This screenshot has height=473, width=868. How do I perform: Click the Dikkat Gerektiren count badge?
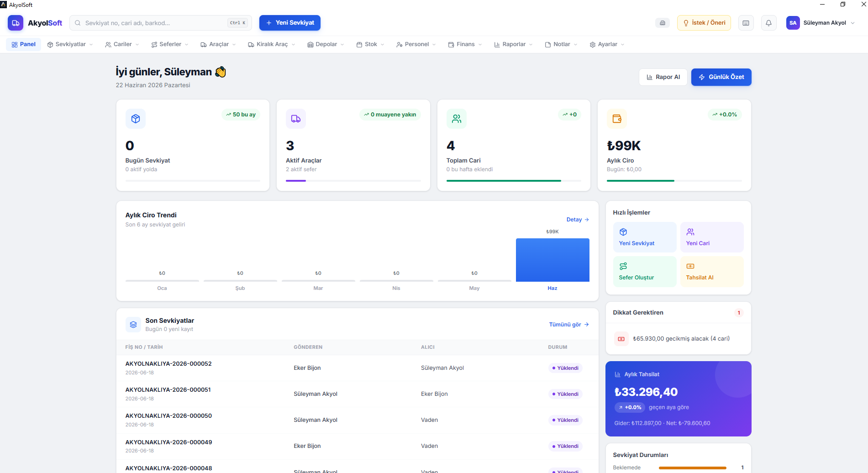click(739, 313)
